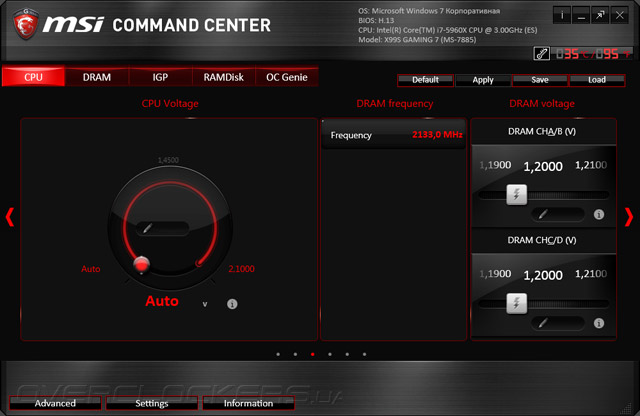The width and height of the screenshot is (640, 416).
Task: Open the Information panel
Action: [248, 403]
